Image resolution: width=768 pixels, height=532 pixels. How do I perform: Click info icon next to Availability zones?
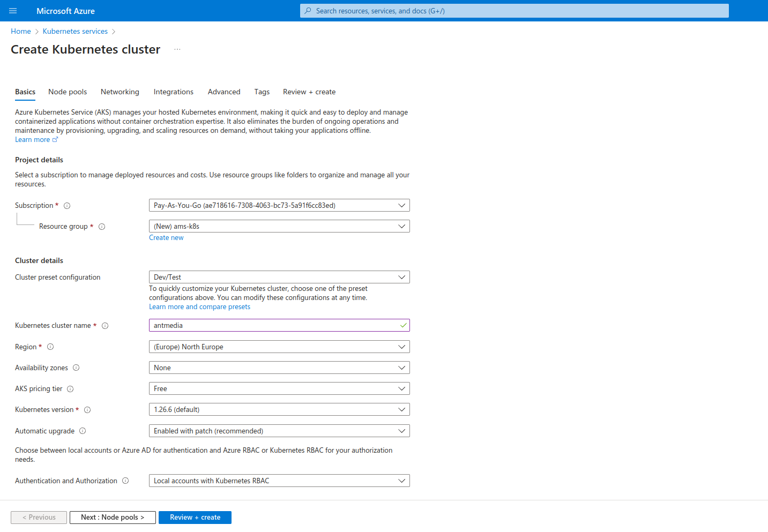pos(76,368)
